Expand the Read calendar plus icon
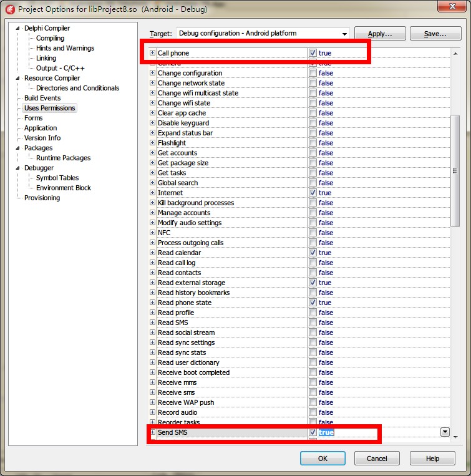The height and width of the screenshot is (476, 471). (152, 253)
